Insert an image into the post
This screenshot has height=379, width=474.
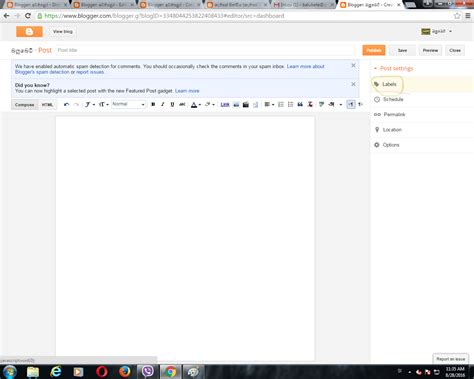[236, 104]
